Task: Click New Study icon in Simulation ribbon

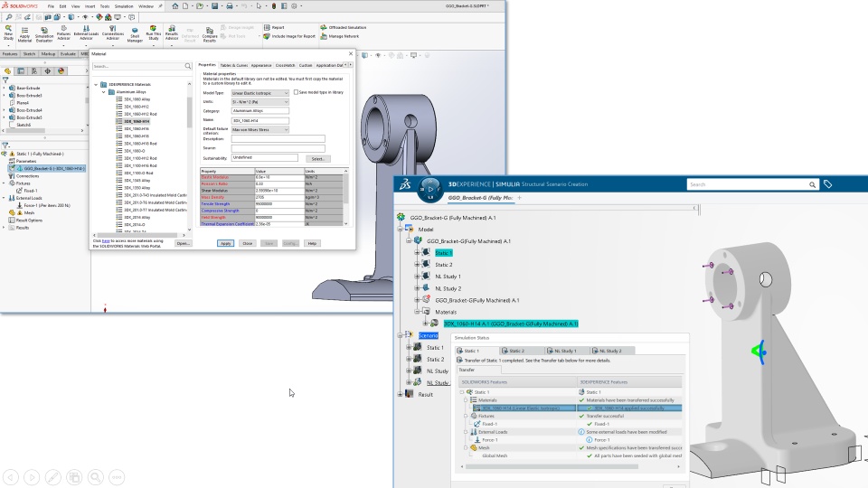Action: [8, 33]
